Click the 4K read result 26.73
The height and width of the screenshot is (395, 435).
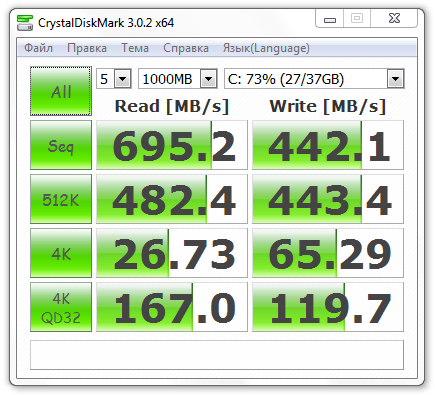(x=172, y=253)
